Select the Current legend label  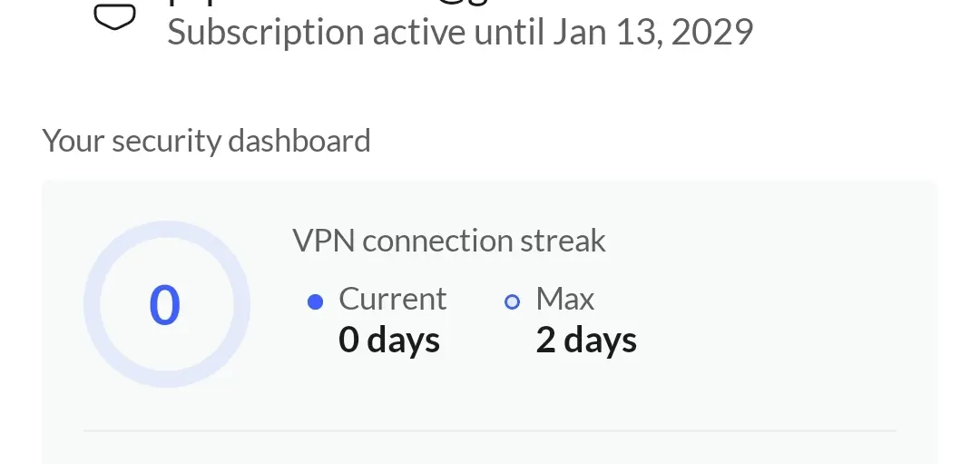click(x=393, y=299)
